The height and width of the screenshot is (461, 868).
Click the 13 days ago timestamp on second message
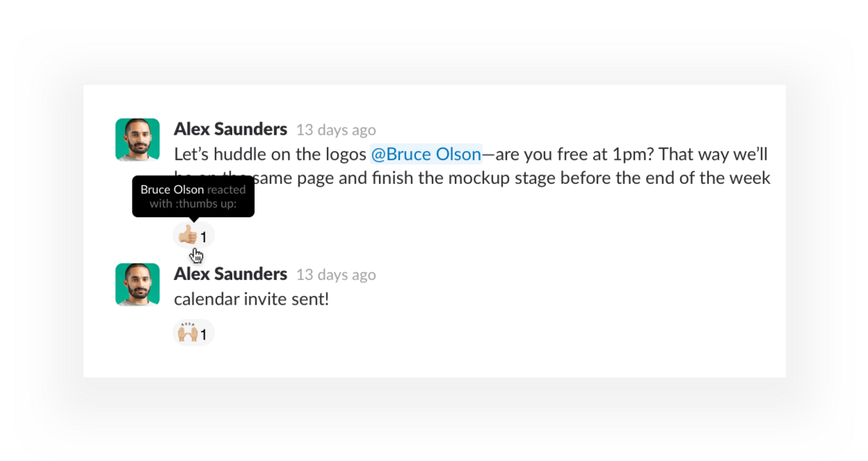click(336, 275)
